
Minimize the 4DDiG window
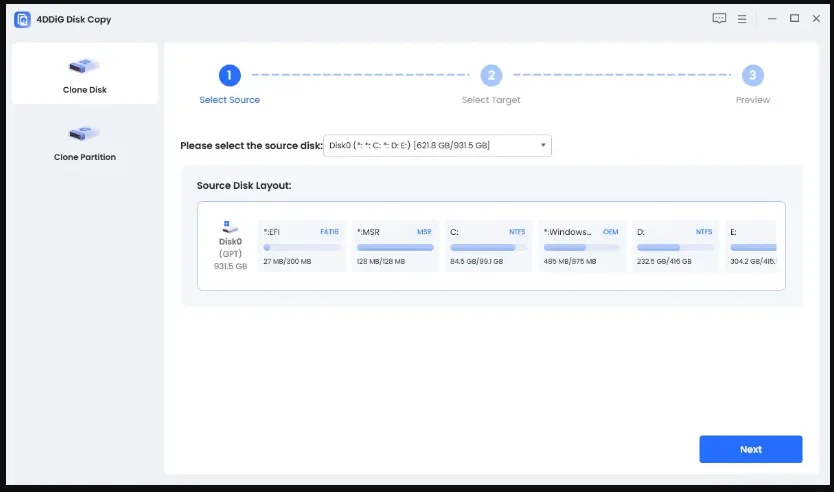pos(772,19)
